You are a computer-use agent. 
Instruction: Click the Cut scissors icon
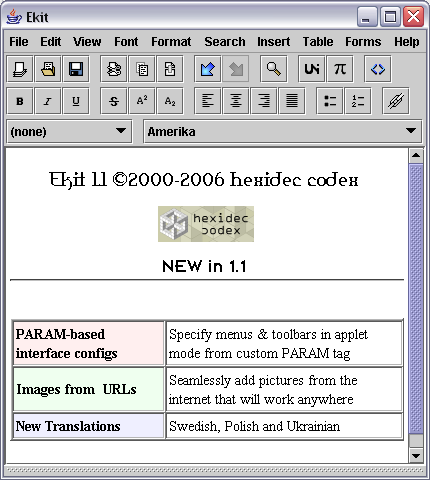(x=114, y=69)
